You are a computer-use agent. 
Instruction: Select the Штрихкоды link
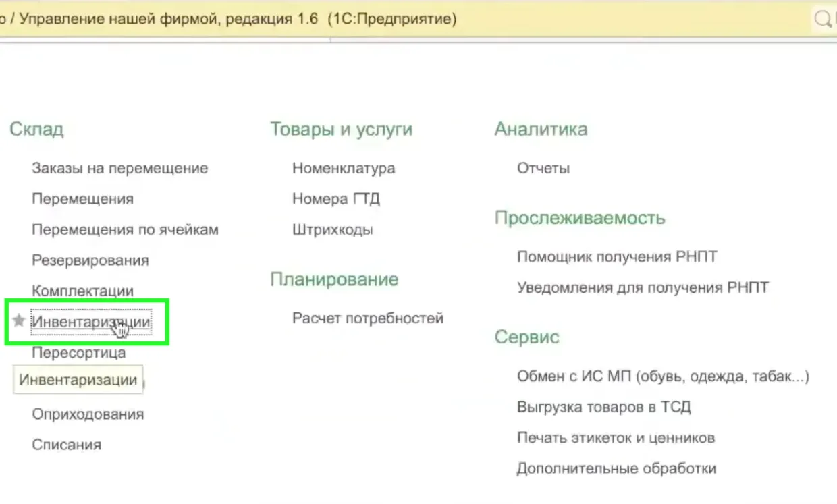tap(332, 230)
